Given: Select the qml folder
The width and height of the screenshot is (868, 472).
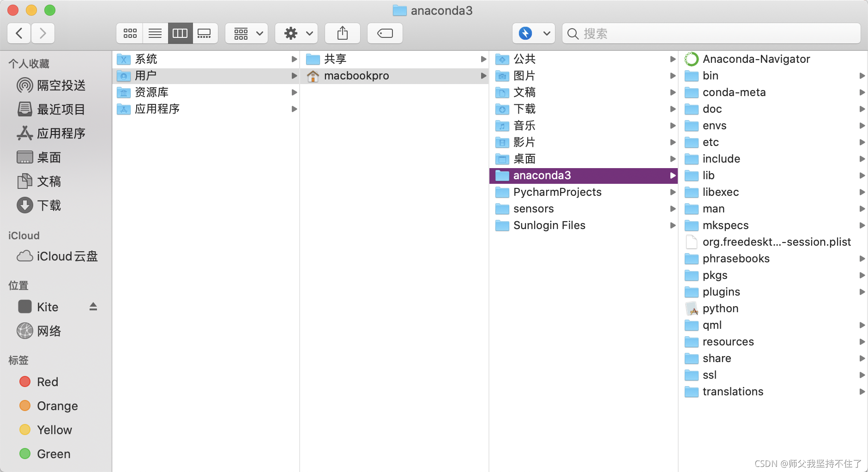Looking at the screenshot, I should (x=773, y=325).
